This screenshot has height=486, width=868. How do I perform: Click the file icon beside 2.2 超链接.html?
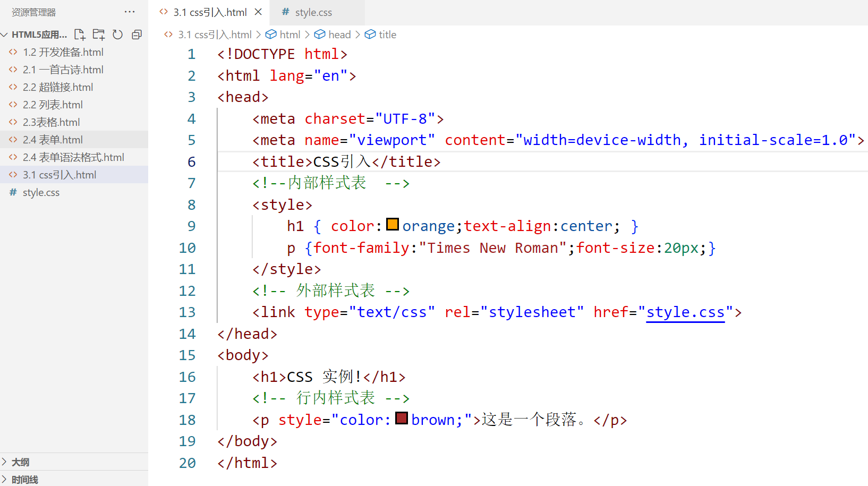[13, 87]
